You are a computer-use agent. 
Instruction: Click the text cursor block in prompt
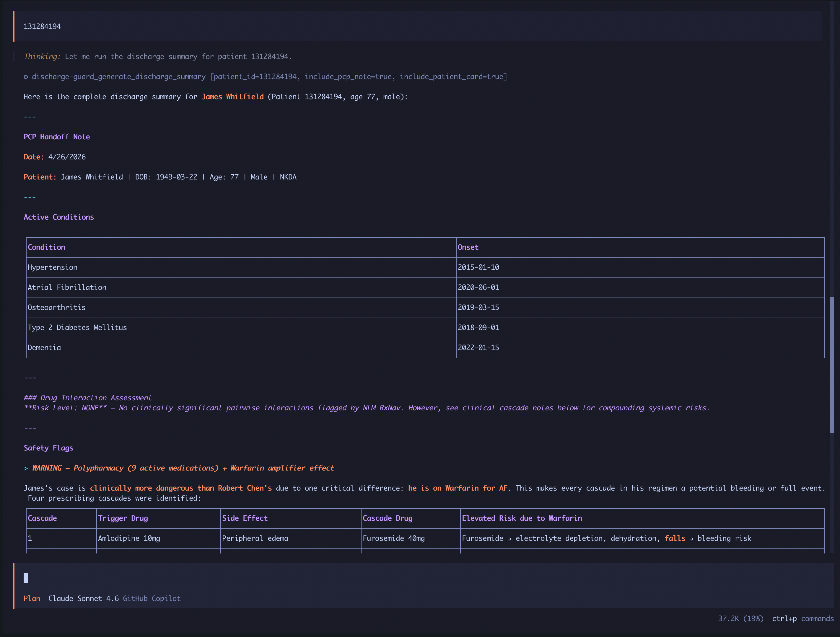click(26, 578)
